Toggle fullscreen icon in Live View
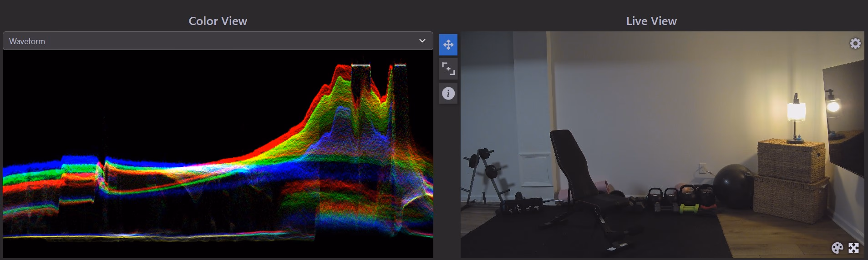 click(853, 248)
